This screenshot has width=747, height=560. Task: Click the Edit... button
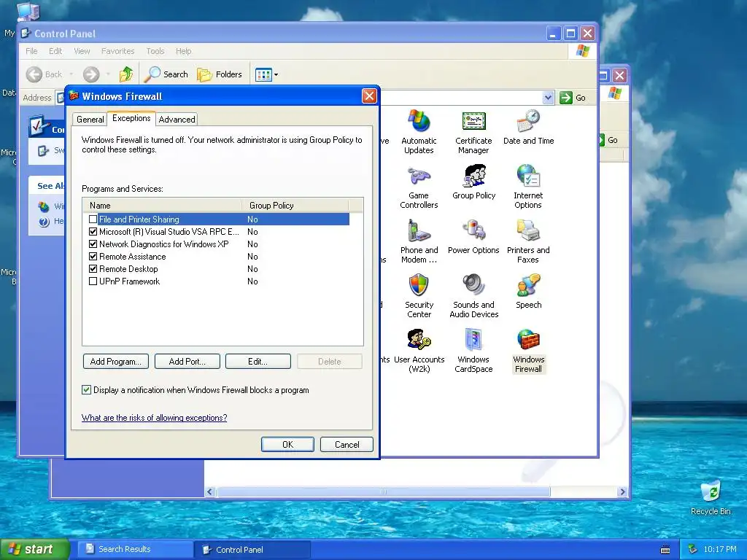coord(258,362)
